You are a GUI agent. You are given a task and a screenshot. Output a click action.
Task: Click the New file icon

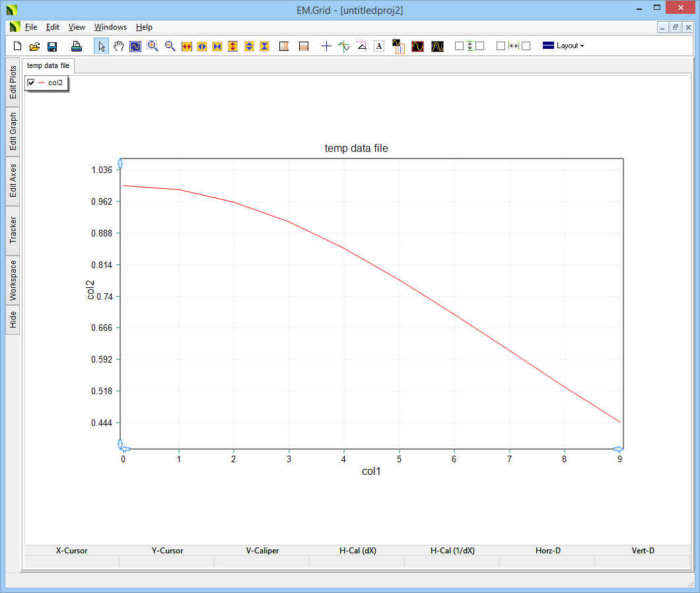coord(18,46)
